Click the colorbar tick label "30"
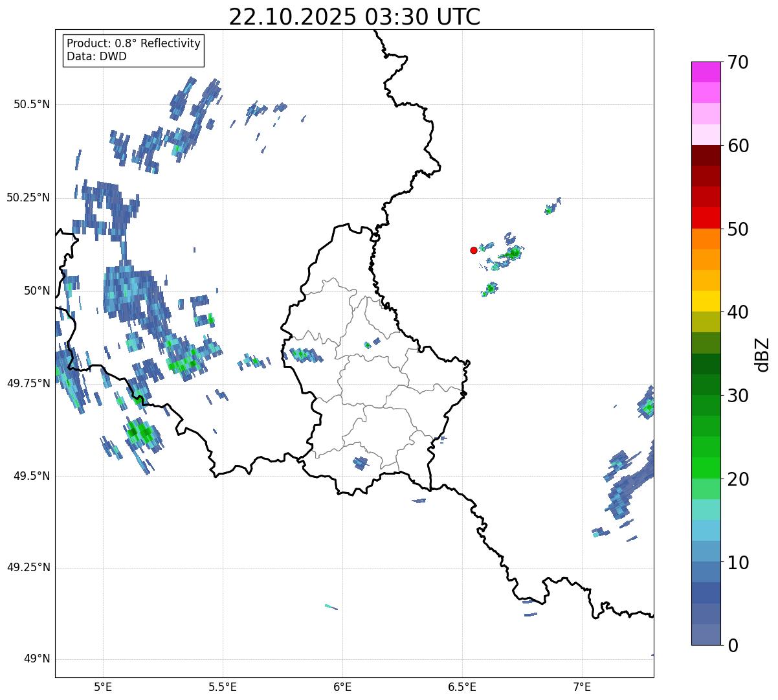Viewport: 778px width, 700px height. coord(738,396)
